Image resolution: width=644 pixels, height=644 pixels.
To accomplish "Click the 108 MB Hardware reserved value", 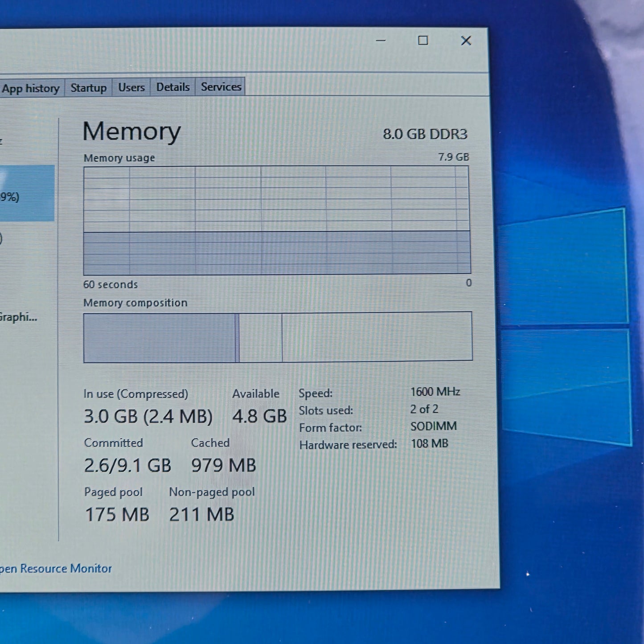I will (429, 443).
